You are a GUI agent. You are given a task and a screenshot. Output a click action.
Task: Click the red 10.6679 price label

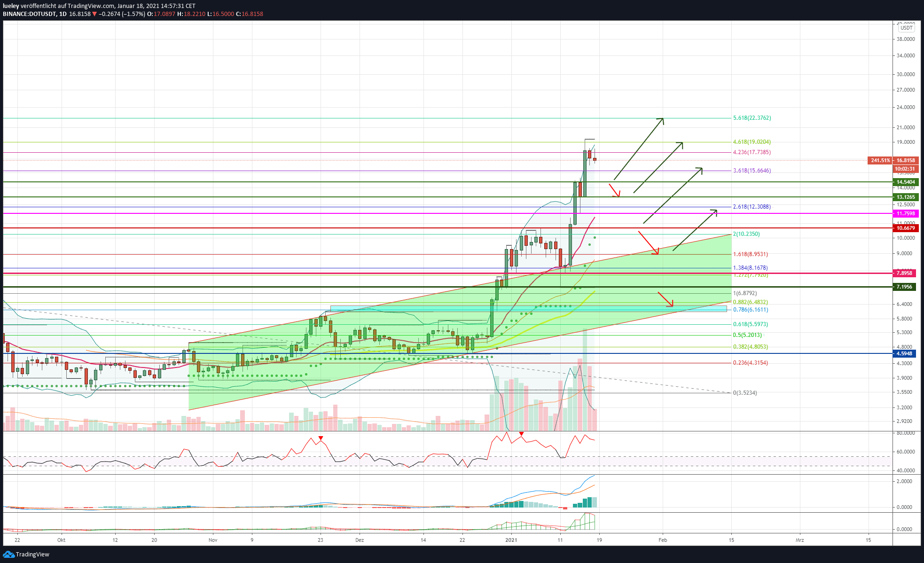pos(906,228)
